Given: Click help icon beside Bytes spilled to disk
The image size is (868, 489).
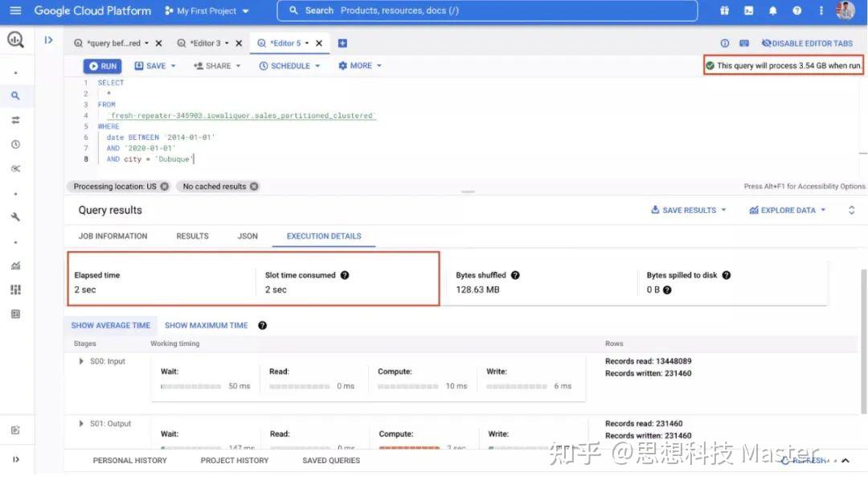Looking at the screenshot, I should click(x=727, y=275).
